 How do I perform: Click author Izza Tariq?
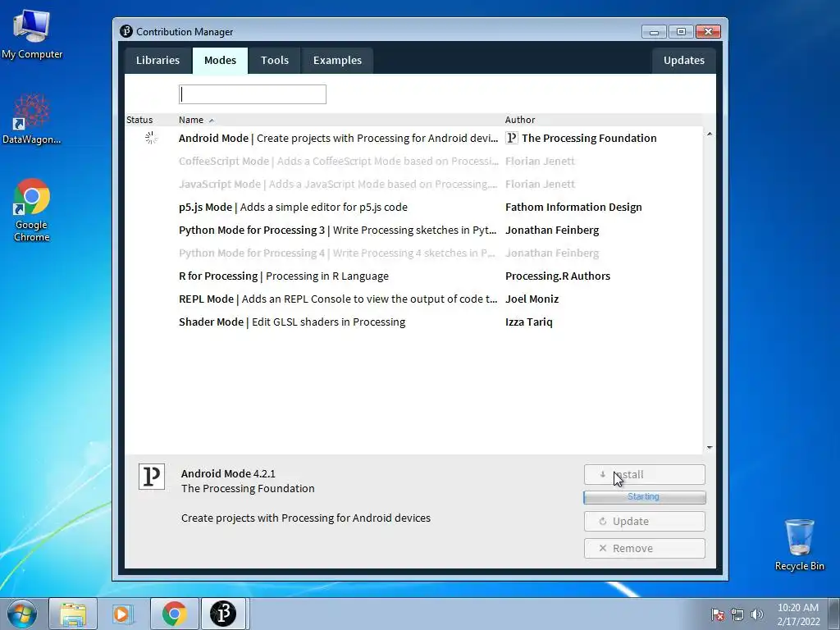click(529, 322)
